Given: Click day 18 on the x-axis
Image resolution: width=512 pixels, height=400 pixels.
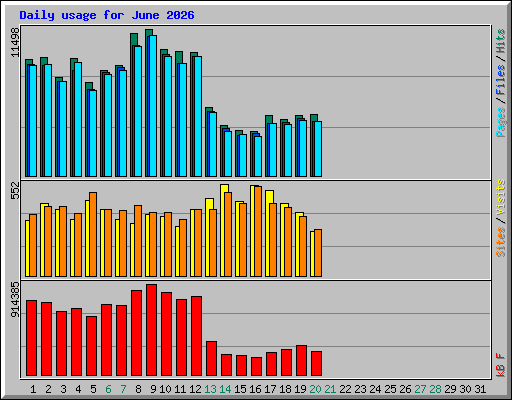Looking at the screenshot, I should point(285,389).
